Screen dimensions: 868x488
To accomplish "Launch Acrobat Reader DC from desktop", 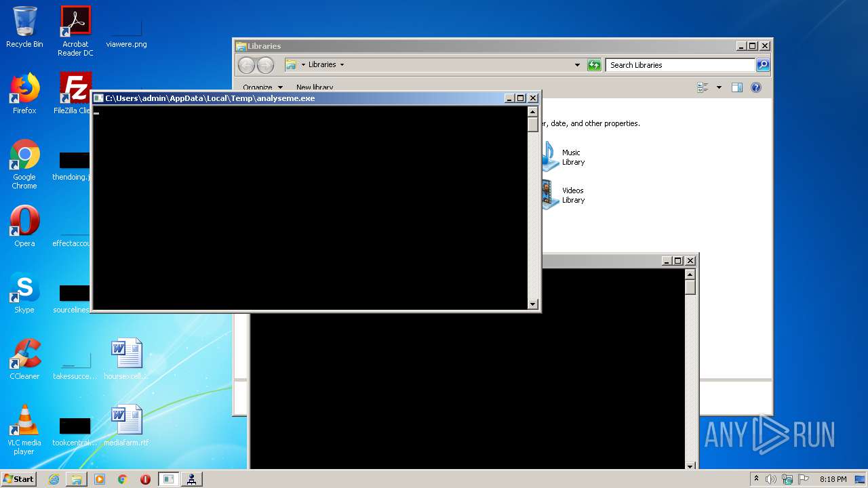I will click(x=75, y=30).
